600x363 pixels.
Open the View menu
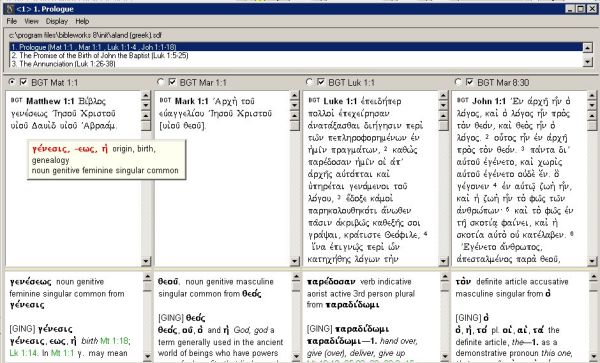[31, 21]
